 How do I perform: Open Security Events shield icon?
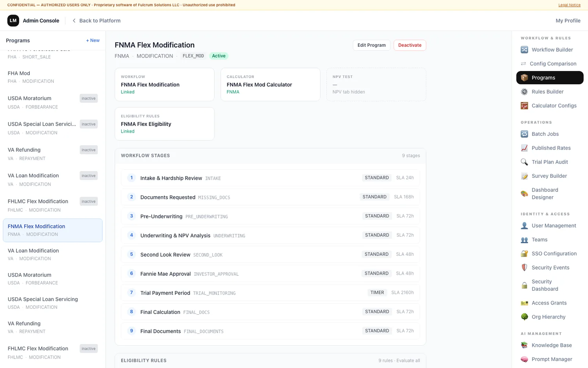(x=524, y=268)
